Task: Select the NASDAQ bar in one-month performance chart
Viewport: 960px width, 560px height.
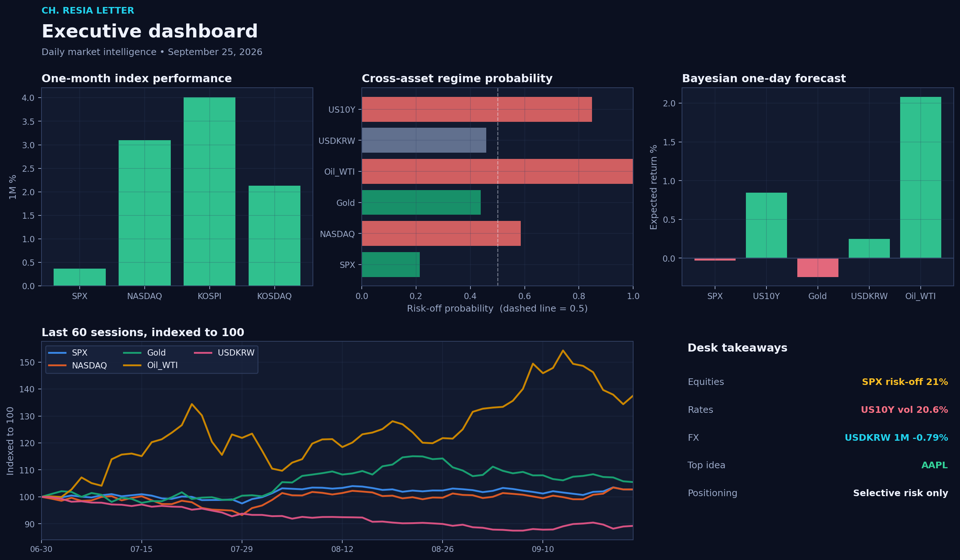Action: pos(144,213)
